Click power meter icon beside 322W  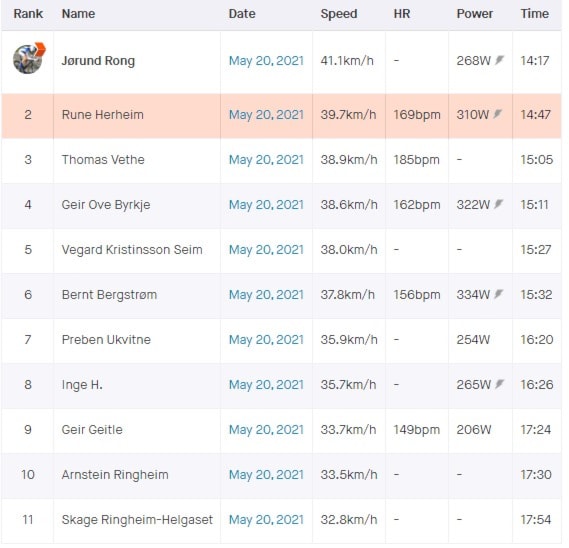(499, 204)
